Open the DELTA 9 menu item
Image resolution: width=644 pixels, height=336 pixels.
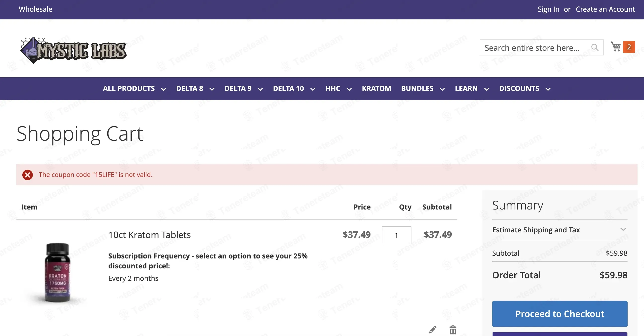point(238,88)
